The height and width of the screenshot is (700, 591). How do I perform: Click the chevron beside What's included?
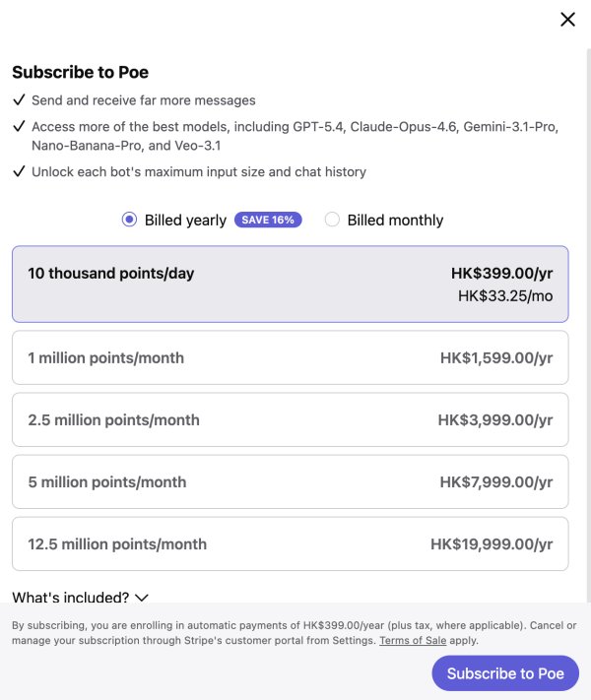[x=141, y=598]
